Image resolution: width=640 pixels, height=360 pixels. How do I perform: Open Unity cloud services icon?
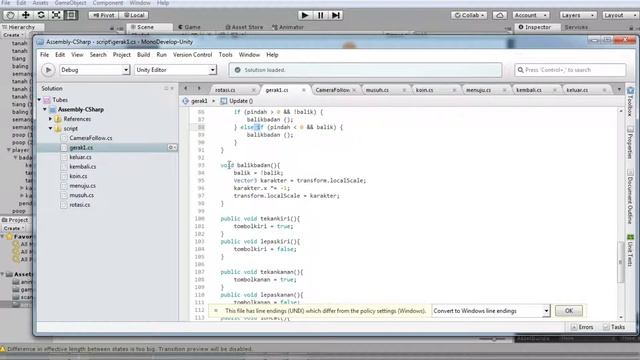click(x=500, y=15)
